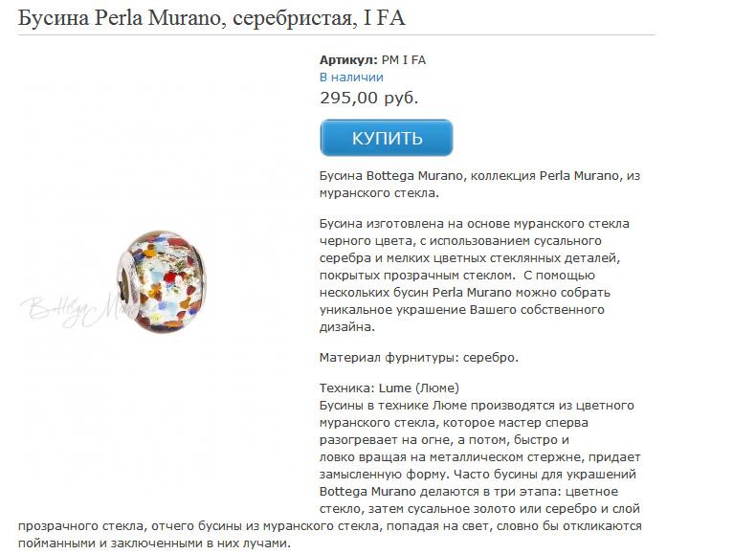Click the line 'Bottega Murano делаются в три этапа'
Image resolution: width=756 pixels, height=554 pixels.
469,492
